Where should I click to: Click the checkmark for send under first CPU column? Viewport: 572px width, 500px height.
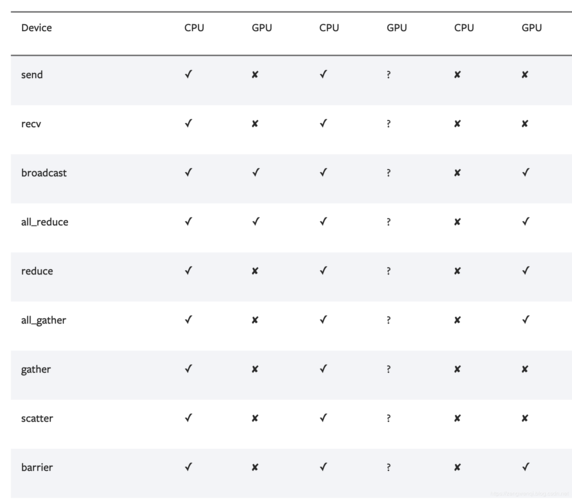188,74
